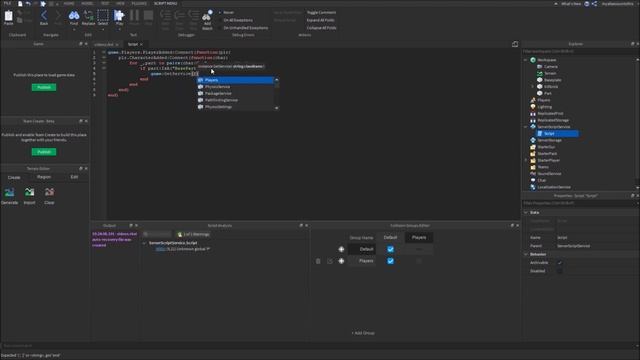
Task: Select Baseplate in Explorer tree
Action: tap(553, 80)
